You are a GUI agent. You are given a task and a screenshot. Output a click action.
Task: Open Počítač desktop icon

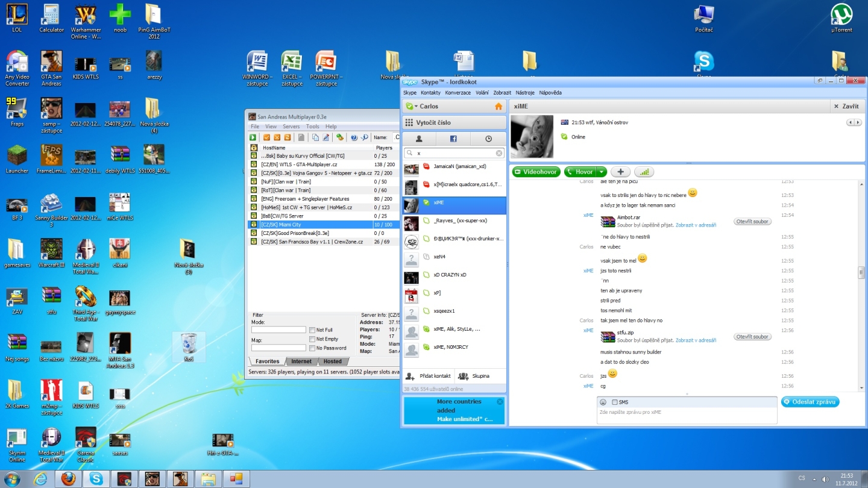pyautogui.click(x=704, y=18)
